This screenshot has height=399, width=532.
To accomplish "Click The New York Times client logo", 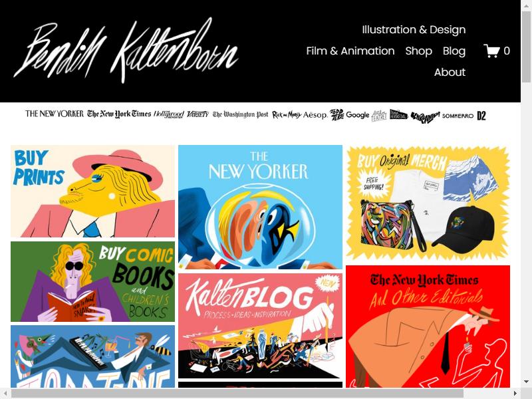I will [x=119, y=114].
